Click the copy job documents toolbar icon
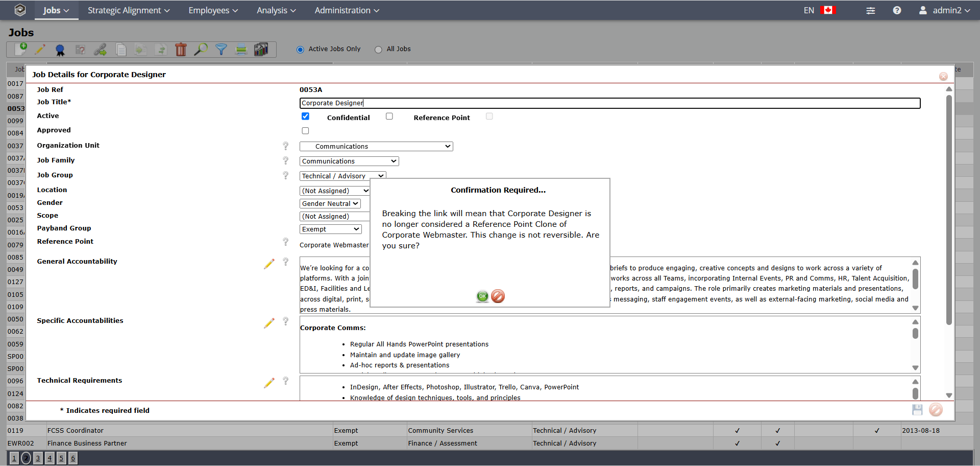 click(121, 50)
